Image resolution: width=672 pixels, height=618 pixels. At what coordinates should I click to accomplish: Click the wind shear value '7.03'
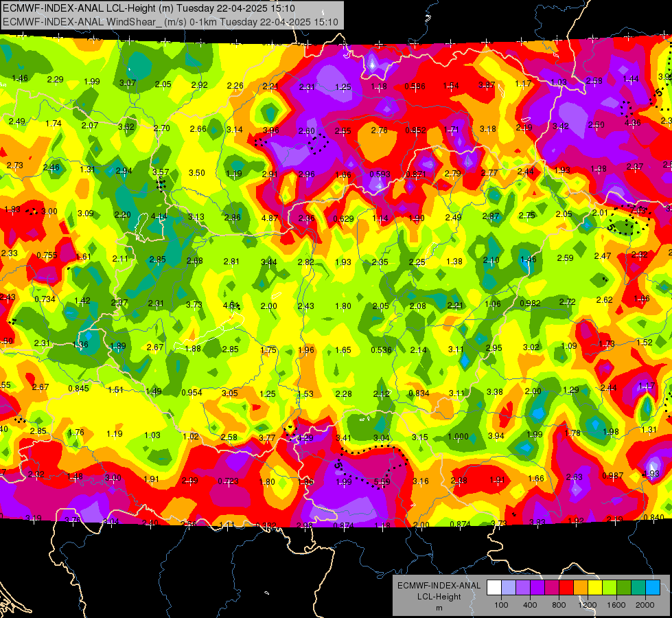[x=638, y=211]
